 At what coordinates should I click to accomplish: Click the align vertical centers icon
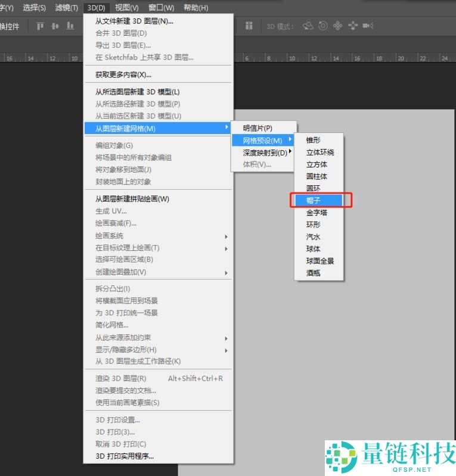pyautogui.click(x=55, y=26)
